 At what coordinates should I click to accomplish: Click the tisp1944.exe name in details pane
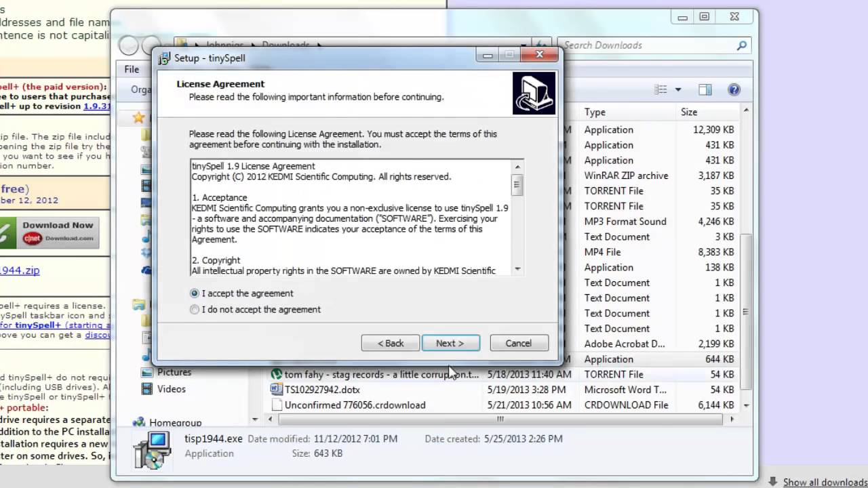pos(214,439)
